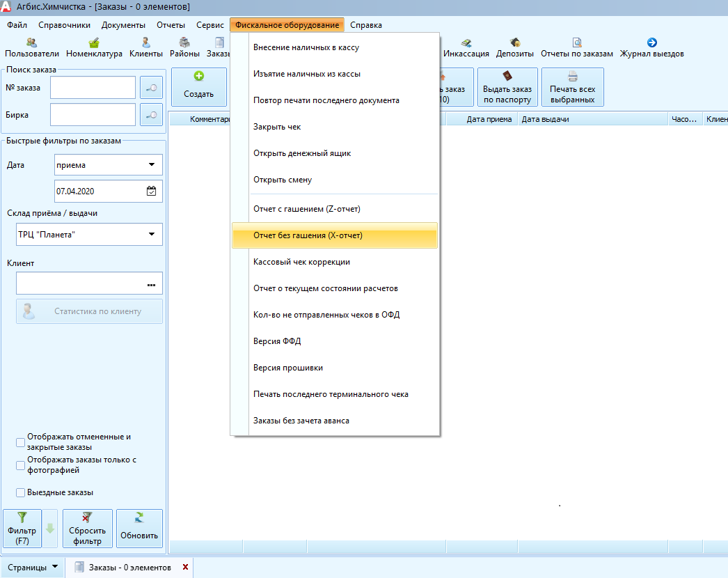Check the Выездные заказы box

pyautogui.click(x=20, y=492)
